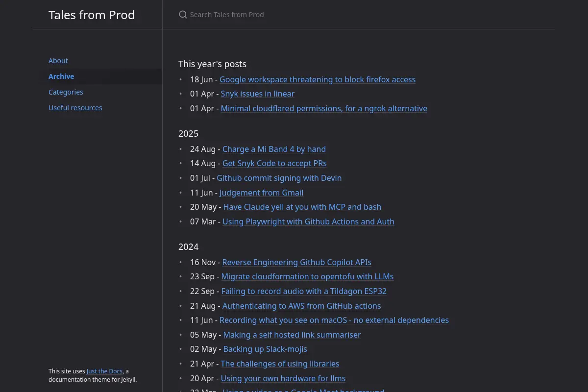Click the 16 Nov date text
This screenshot has width=588, height=392.
coord(203,262)
